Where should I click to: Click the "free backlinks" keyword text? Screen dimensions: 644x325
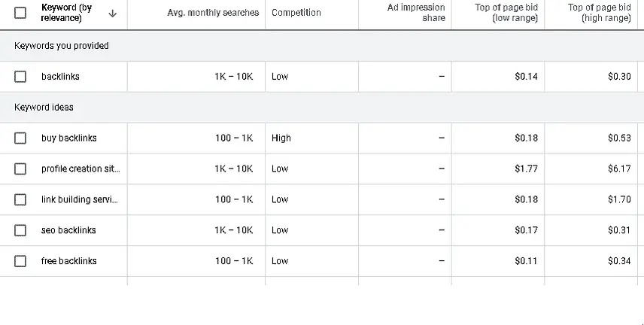(x=68, y=261)
